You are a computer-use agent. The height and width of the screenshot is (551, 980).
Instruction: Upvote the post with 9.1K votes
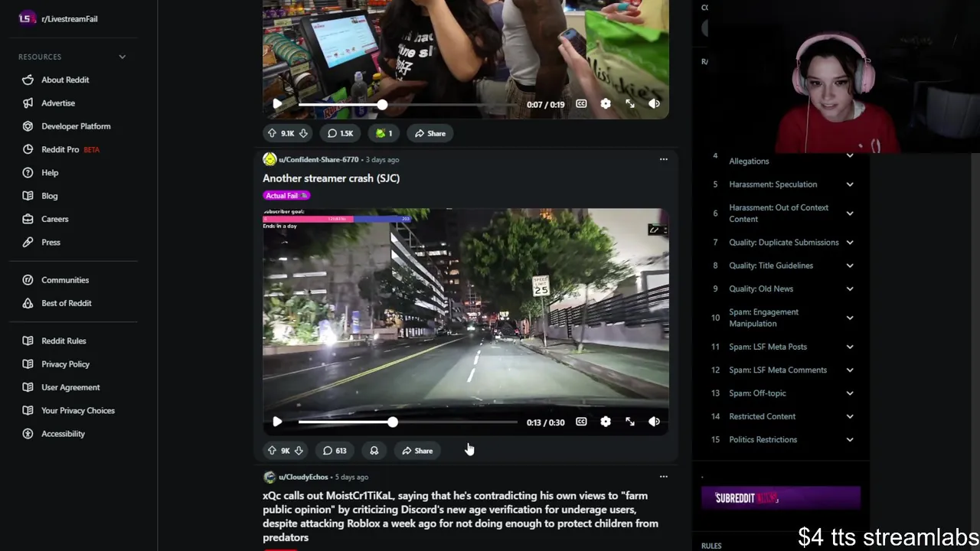coord(272,133)
